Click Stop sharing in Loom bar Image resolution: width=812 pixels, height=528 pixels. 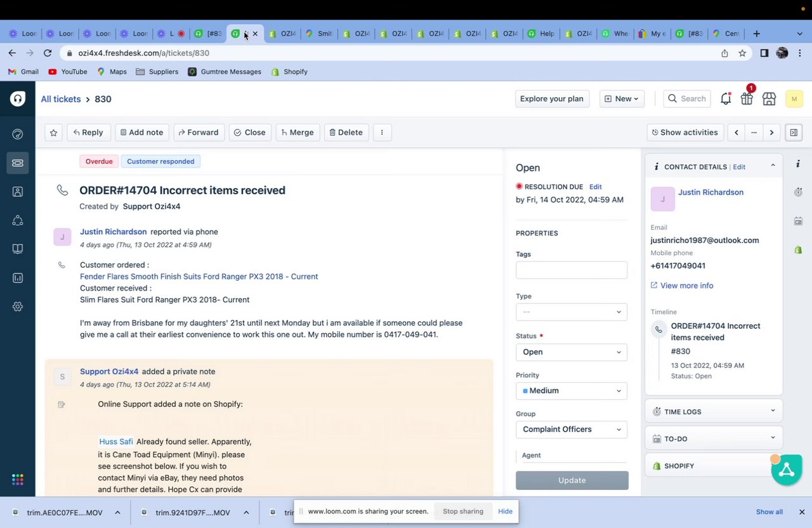[x=463, y=511]
